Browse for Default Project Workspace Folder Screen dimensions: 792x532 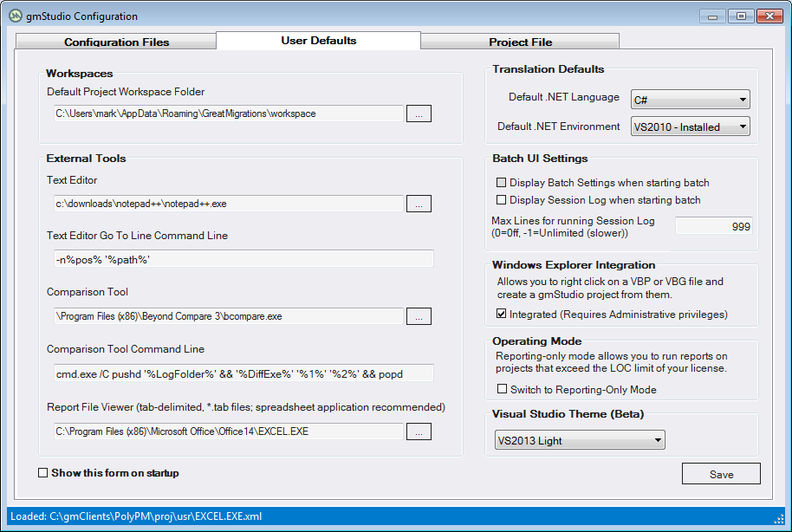(419, 114)
